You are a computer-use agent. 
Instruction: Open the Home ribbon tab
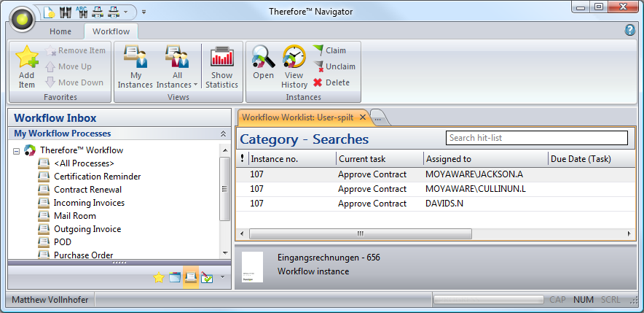pyautogui.click(x=60, y=31)
